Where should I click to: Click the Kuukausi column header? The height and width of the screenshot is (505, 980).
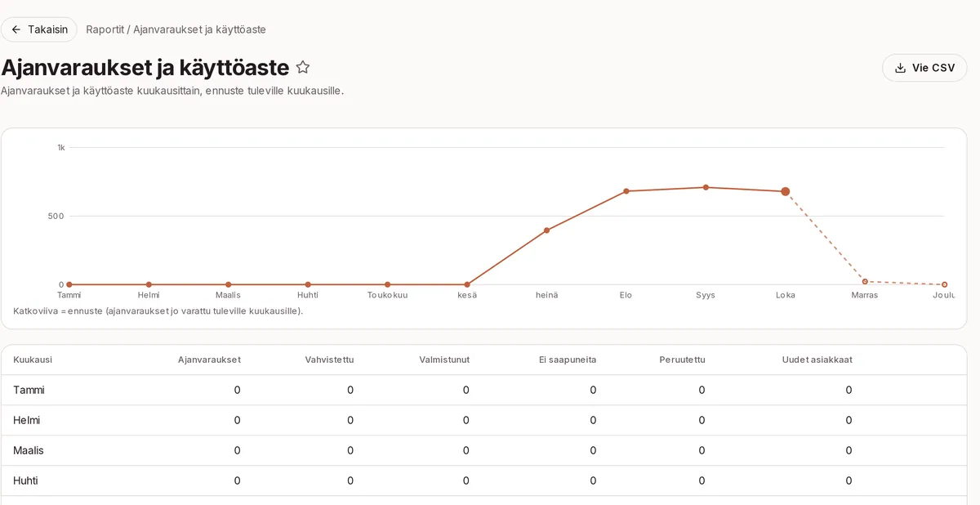[33, 360]
